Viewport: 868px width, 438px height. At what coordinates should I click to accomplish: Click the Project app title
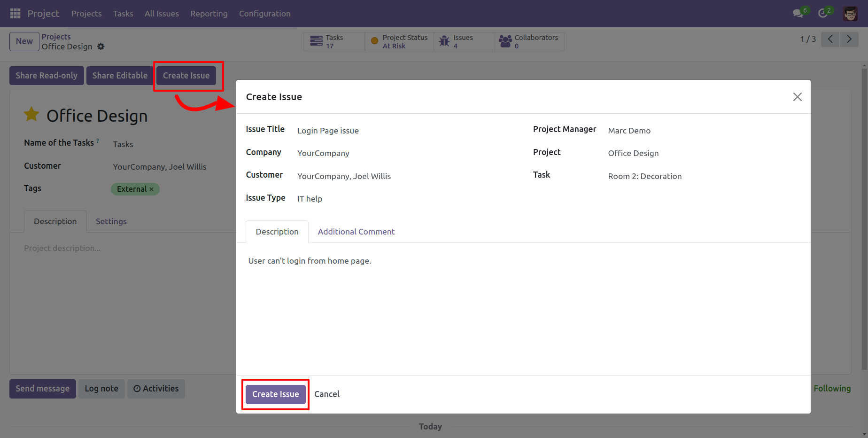(43, 14)
